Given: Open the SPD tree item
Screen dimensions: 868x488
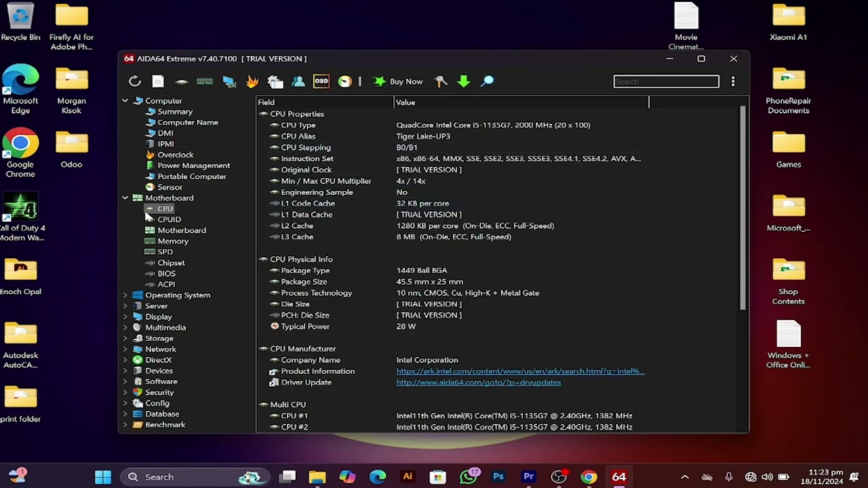Looking at the screenshot, I should pyautogui.click(x=165, y=252).
